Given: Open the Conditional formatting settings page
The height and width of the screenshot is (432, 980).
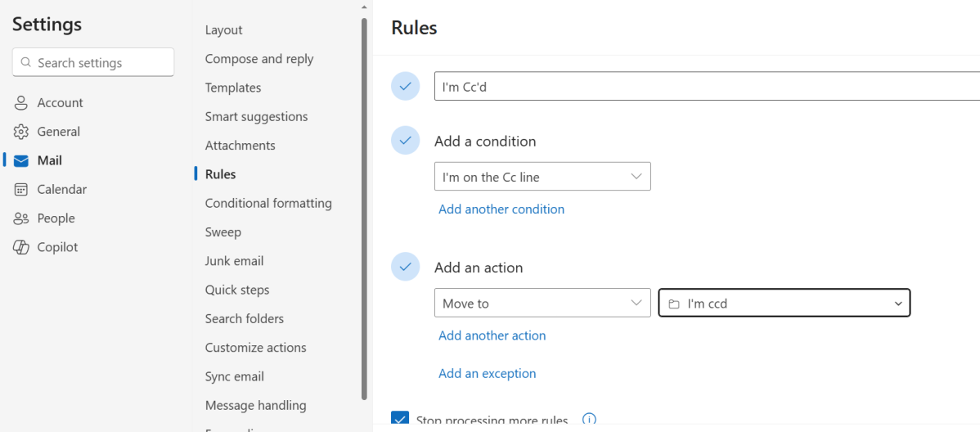Looking at the screenshot, I should click(x=268, y=203).
